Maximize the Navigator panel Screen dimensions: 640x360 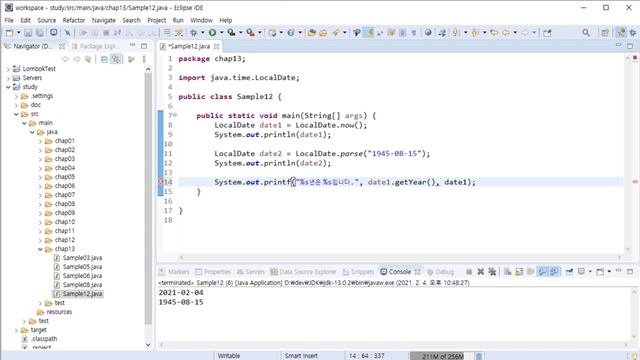tap(144, 46)
